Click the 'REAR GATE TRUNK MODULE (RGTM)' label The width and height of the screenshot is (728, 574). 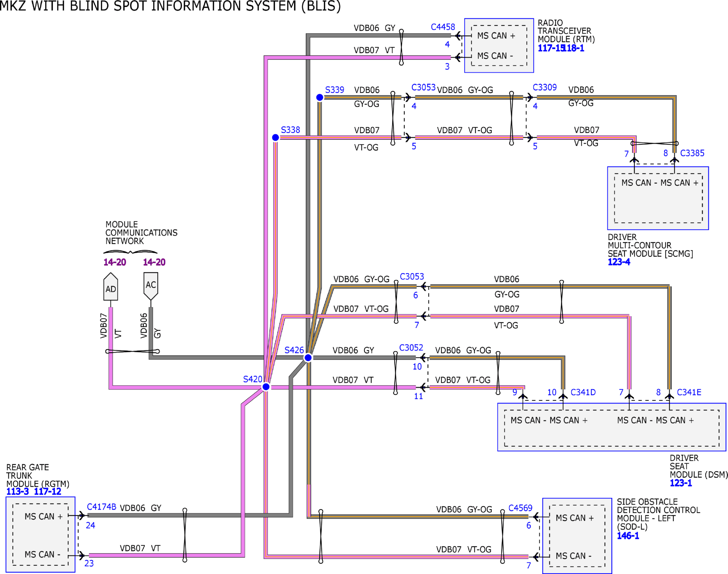(38, 476)
